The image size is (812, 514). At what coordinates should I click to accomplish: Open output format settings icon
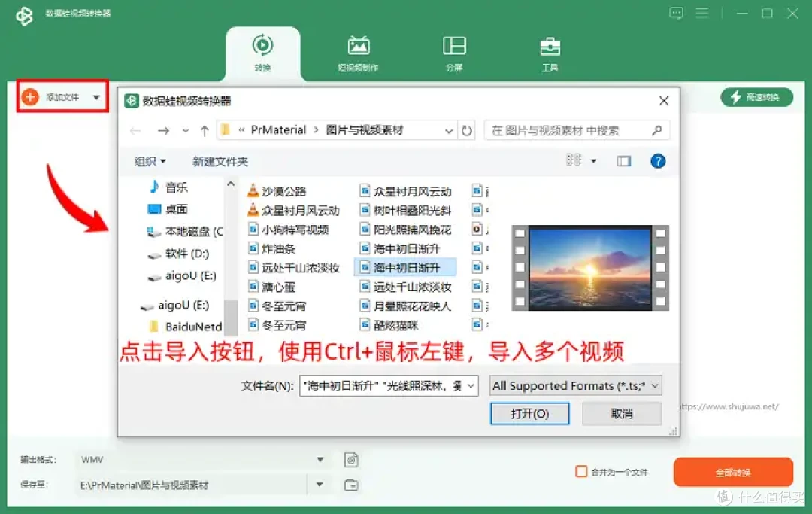pos(351,460)
